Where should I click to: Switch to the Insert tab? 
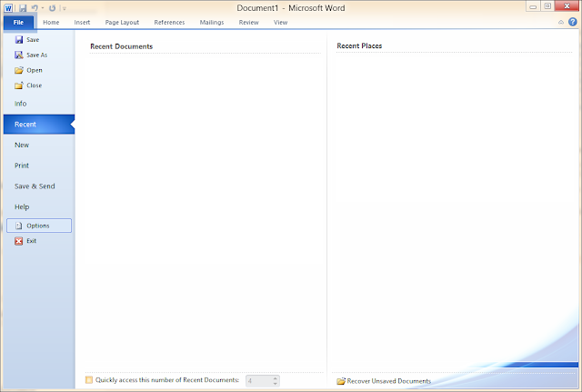pyautogui.click(x=82, y=22)
